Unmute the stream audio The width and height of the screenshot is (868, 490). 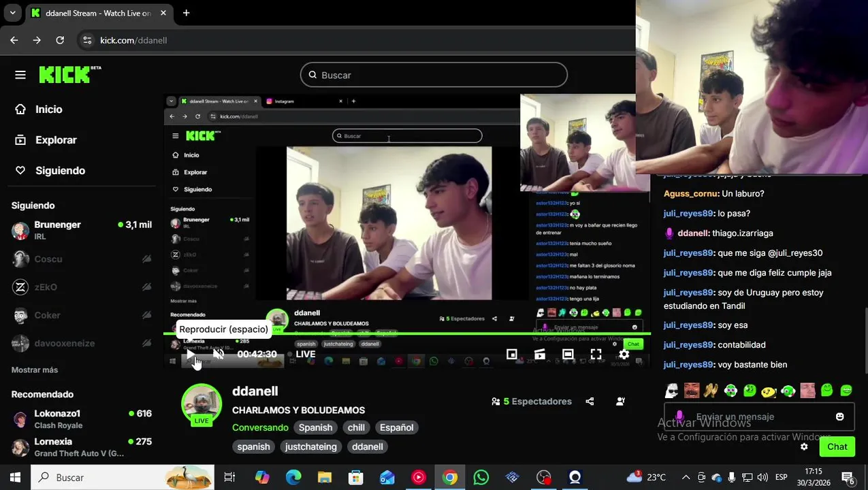coord(219,354)
